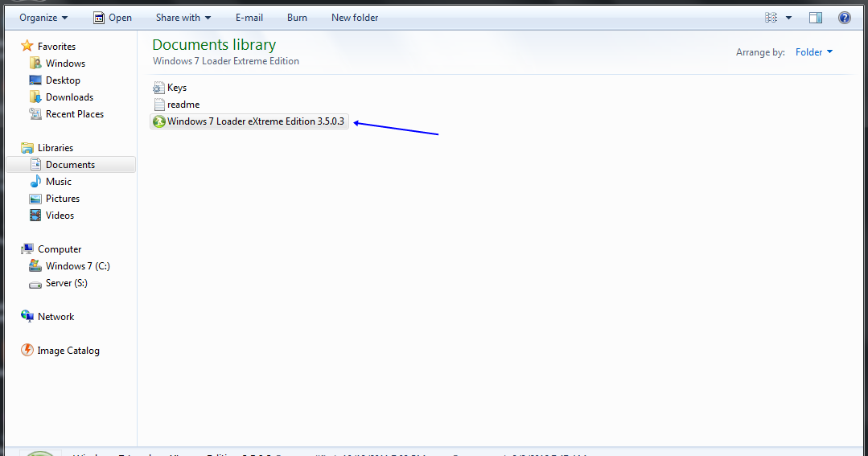The image size is (868, 456).
Task: Open Downloads in navigation pane
Action: 70,97
